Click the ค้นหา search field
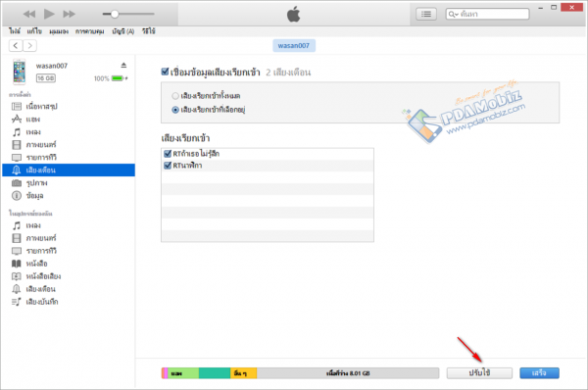This screenshot has width=588, height=390. (x=487, y=15)
